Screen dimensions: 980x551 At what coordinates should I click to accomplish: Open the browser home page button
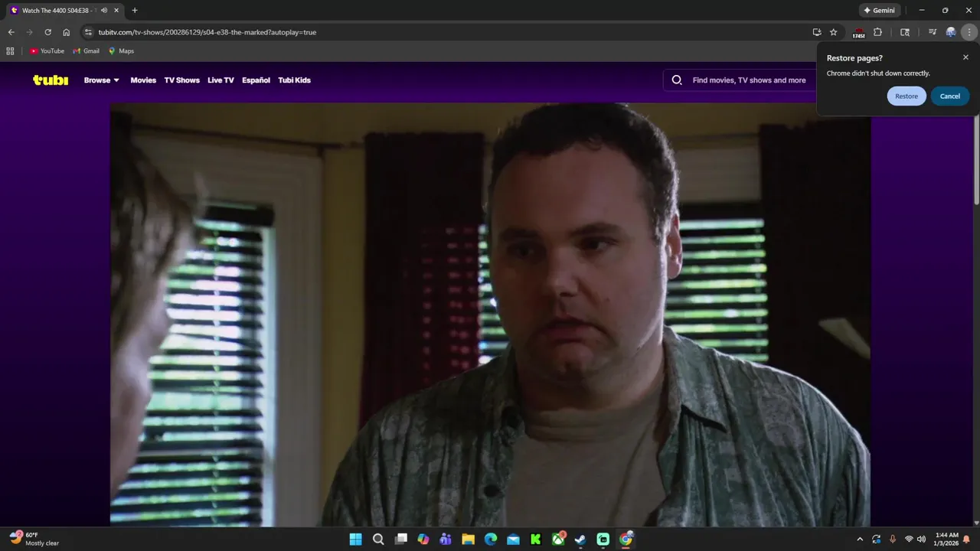tap(67, 32)
